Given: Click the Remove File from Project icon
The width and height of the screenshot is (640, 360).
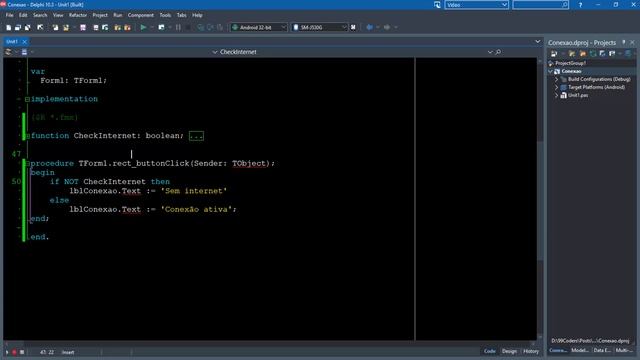Looking at the screenshot, I should coord(127,27).
